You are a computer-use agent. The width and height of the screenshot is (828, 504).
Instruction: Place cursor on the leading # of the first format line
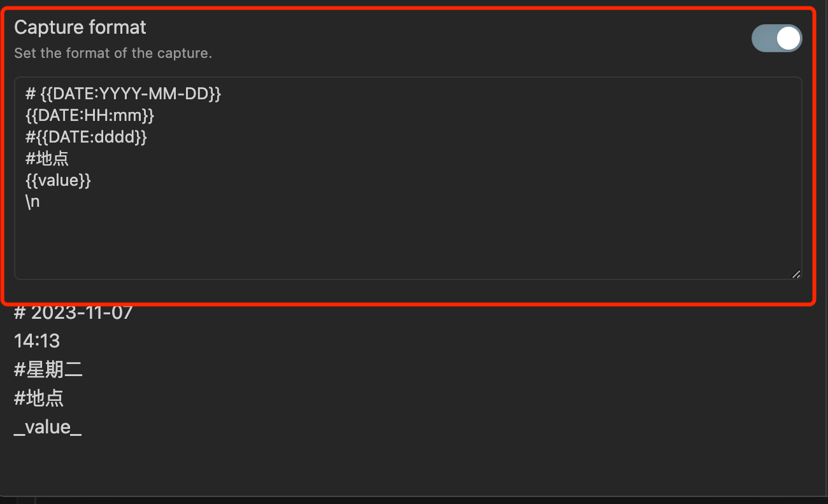click(x=30, y=94)
